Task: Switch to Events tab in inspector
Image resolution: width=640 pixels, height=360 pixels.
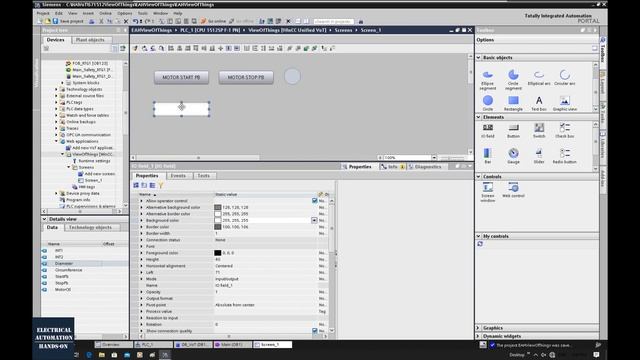Action: (178, 176)
